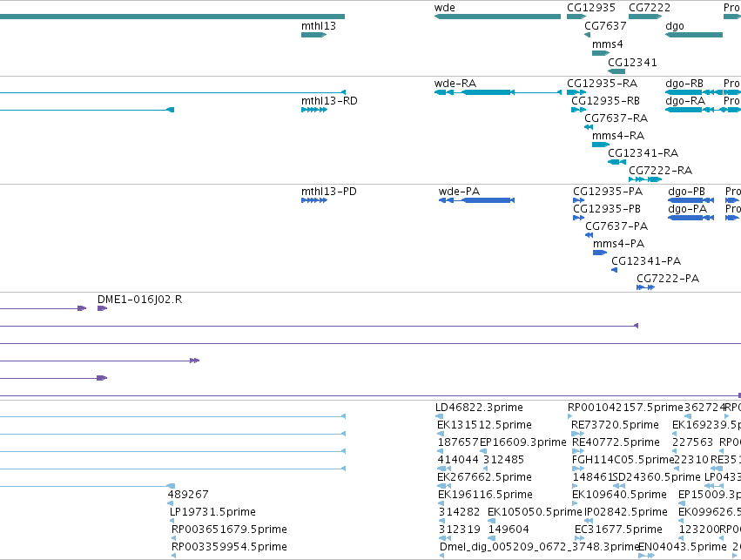Select the 312319 EST label
Image resolution: width=741 pixels, height=560 pixels.
tap(460, 530)
